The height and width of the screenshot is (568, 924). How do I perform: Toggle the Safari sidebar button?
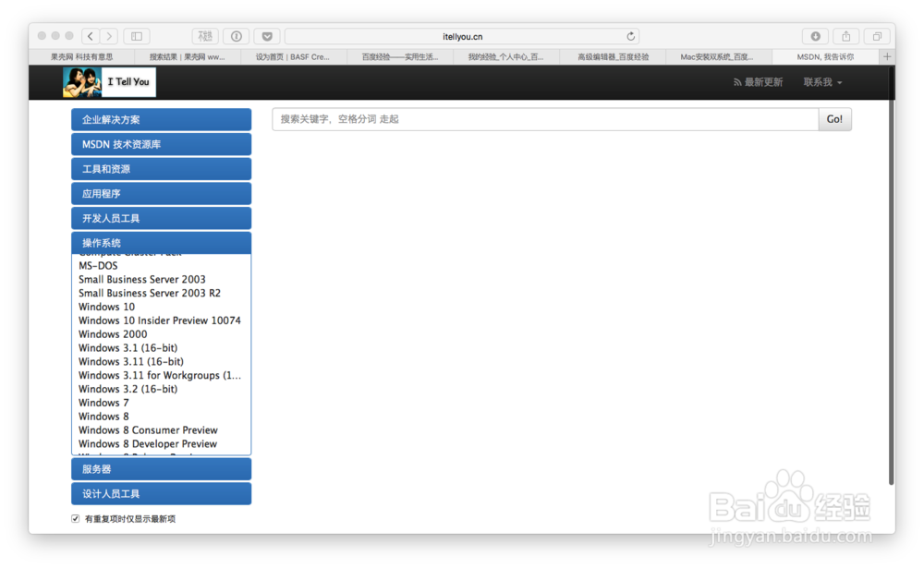[137, 36]
